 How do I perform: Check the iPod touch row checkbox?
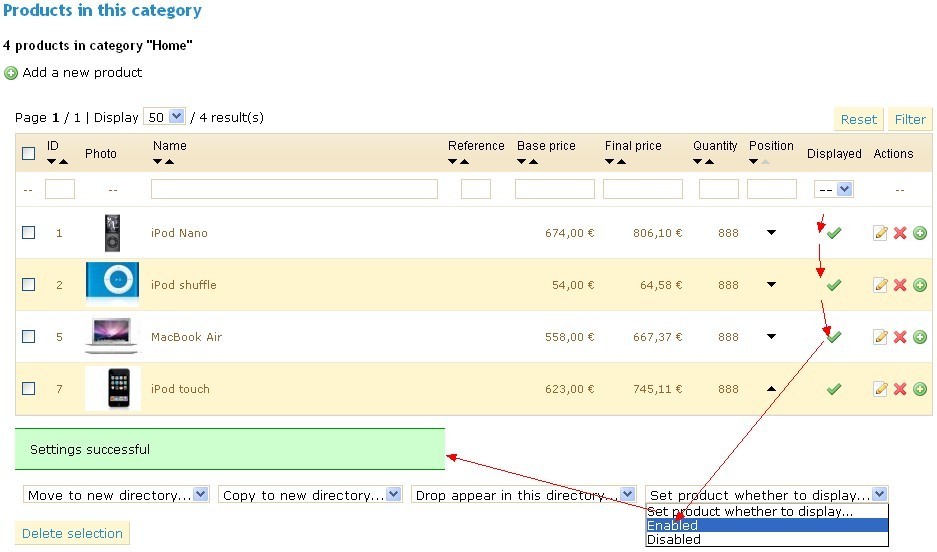(x=28, y=388)
